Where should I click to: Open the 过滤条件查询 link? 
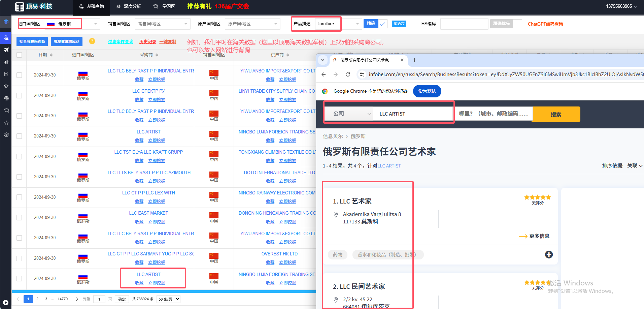click(121, 42)
